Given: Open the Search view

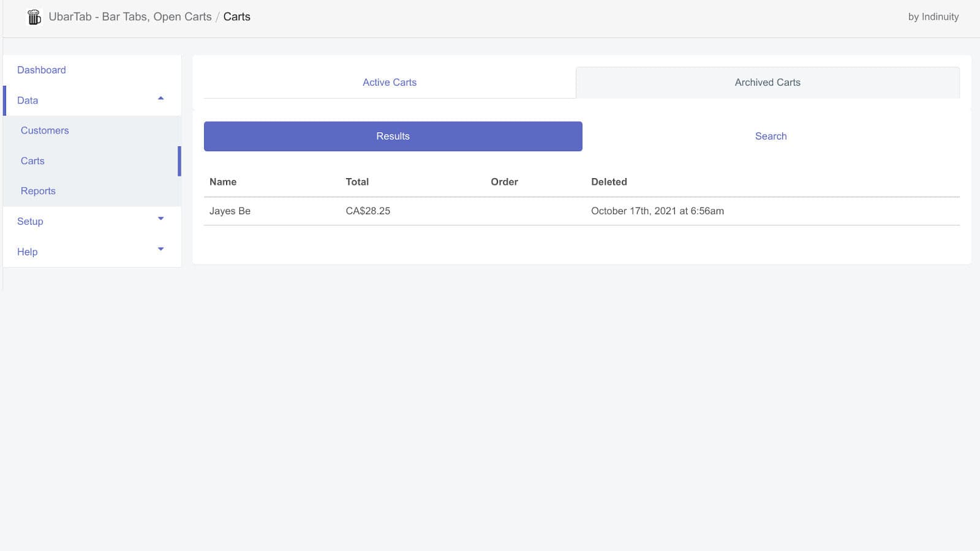Looking at the screenshot, I should pos(771,136).
